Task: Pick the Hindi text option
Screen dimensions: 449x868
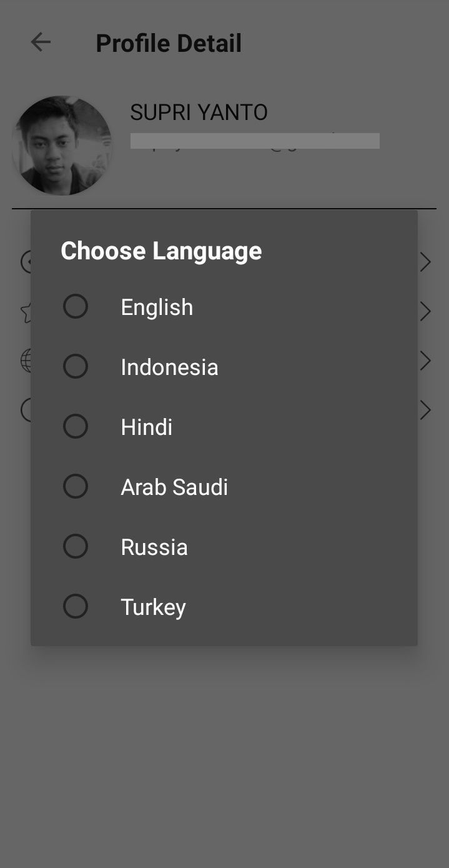Action: point(147,427)
